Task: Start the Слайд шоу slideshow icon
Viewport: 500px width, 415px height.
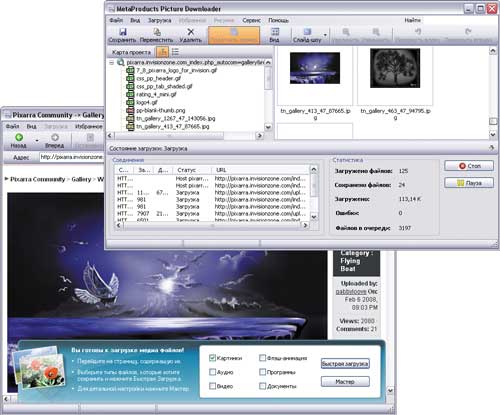Action: (x=307, y=32)
